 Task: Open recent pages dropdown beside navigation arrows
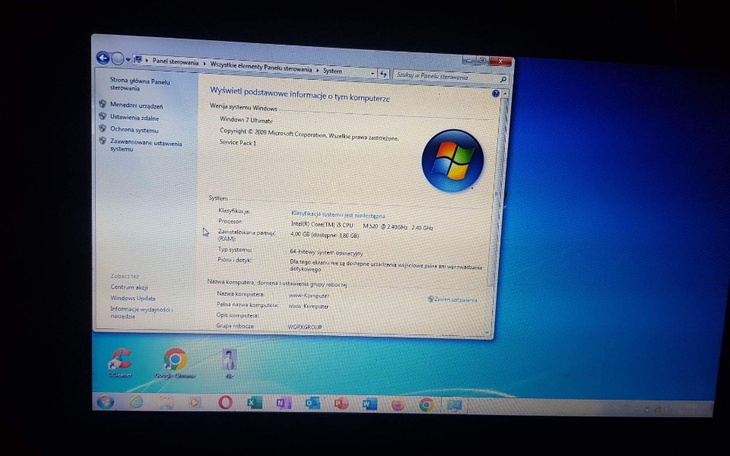coord(129,61)
